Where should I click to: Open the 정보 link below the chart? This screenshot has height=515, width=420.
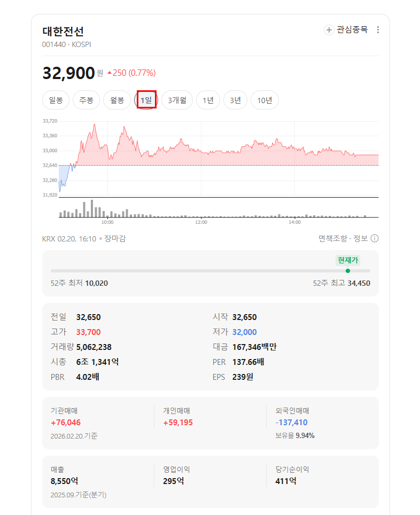pyautogui.click(x=361, y=238)
